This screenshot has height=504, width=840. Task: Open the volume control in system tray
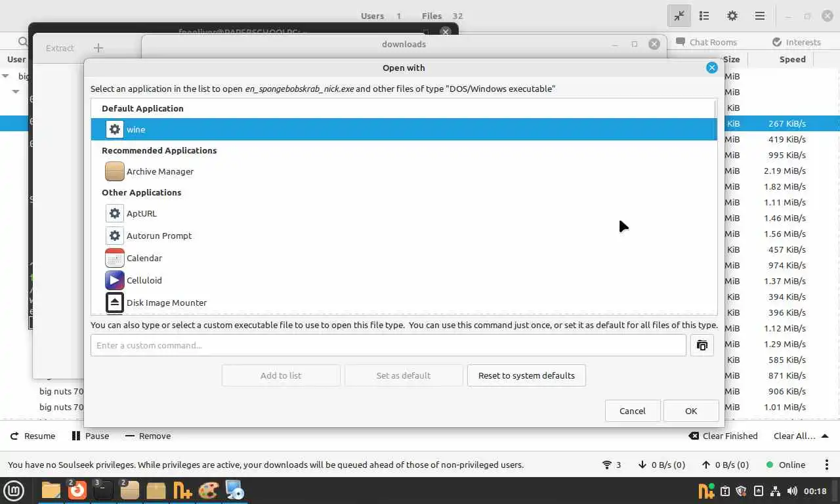pos(792,491)
